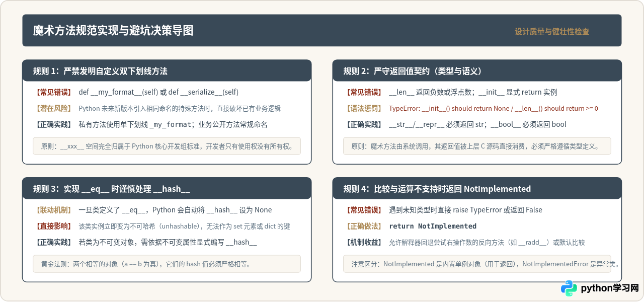The image size is (644, 302).
Task: Click the line starting 'Python 未来新版本引入相同命名'
Action: pos(180,108)
